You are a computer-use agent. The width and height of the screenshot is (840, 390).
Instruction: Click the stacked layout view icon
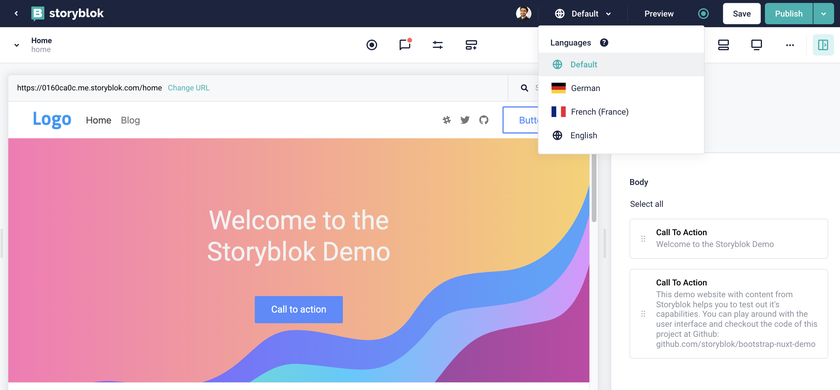tap(723, 45)
